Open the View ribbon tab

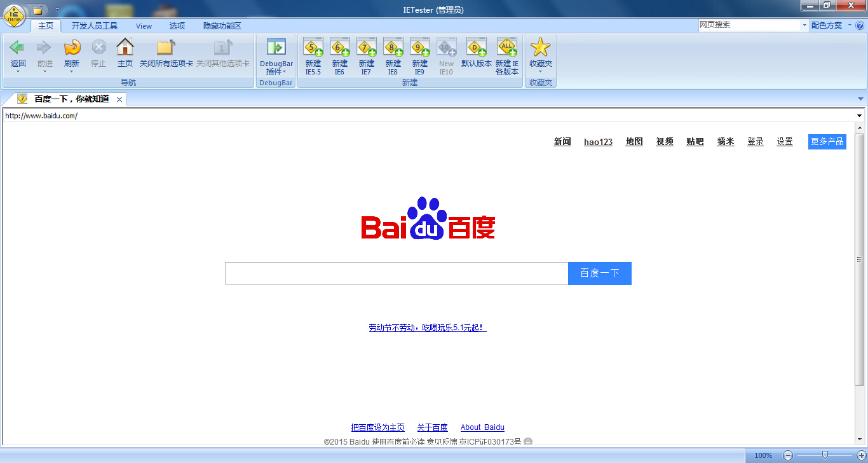tap(144, 26)
